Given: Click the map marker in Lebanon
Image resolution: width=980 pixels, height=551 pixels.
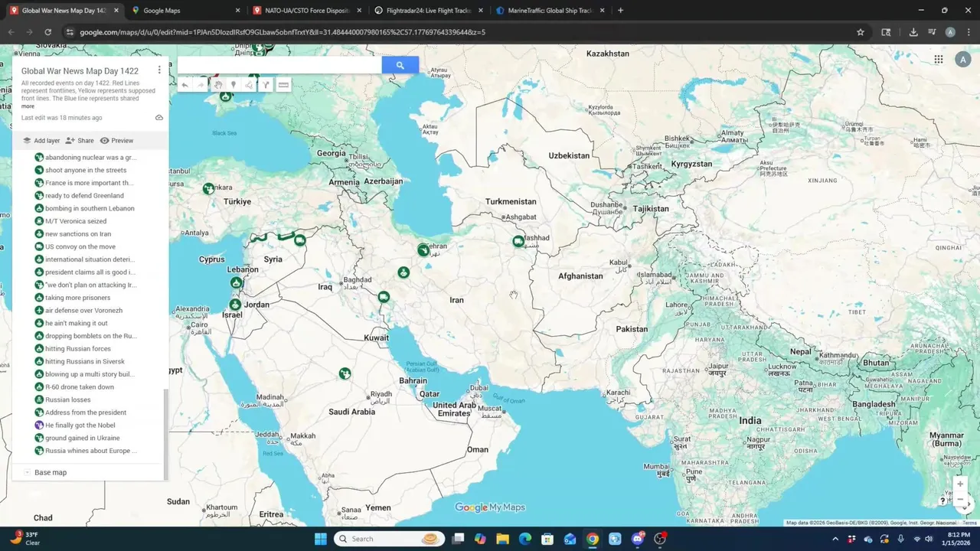Looking at the screenshot, I should pyautogui.click(x=237, y=283).
